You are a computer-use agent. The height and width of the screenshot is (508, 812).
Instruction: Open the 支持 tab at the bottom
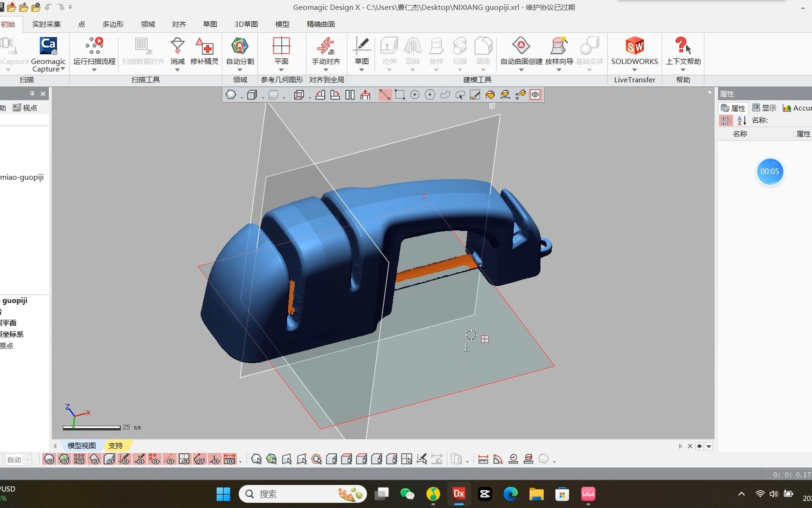pos(116,446)
